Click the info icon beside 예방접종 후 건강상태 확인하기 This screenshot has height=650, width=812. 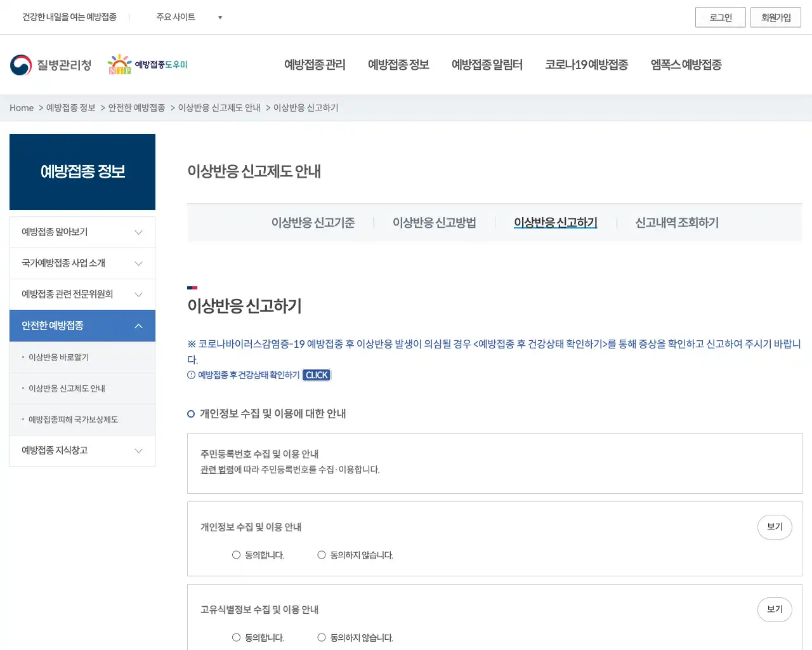(191, 375)
